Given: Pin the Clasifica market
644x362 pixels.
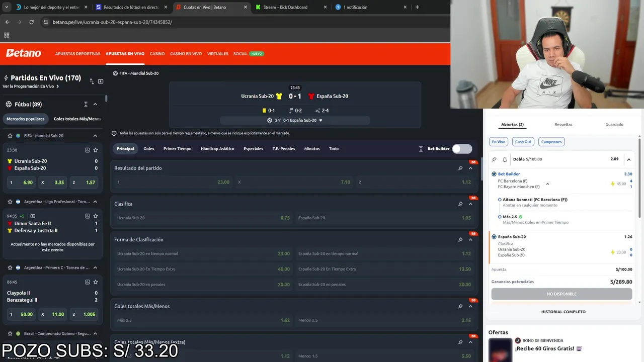Looking at the screenshot, I should [x=460, y=204].
